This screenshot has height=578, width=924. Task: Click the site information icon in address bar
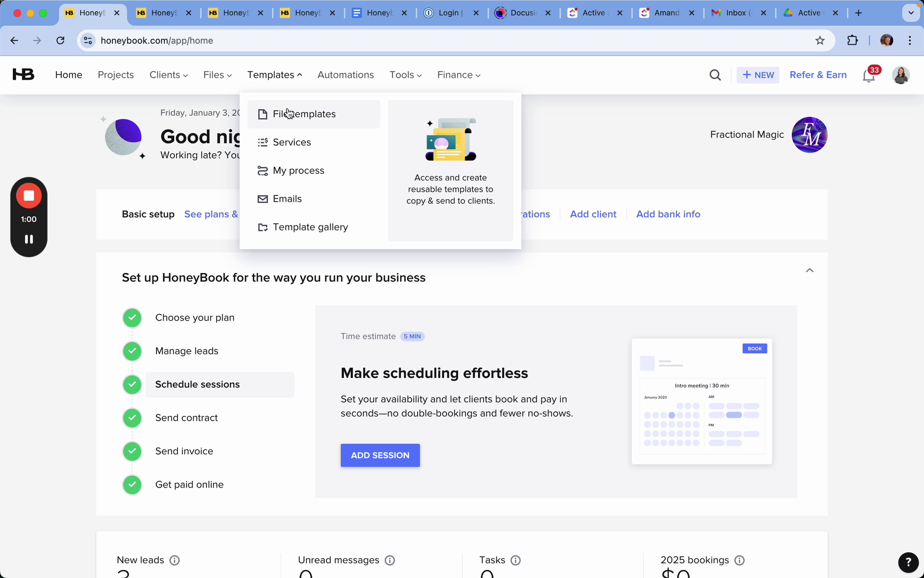[88, 41]
